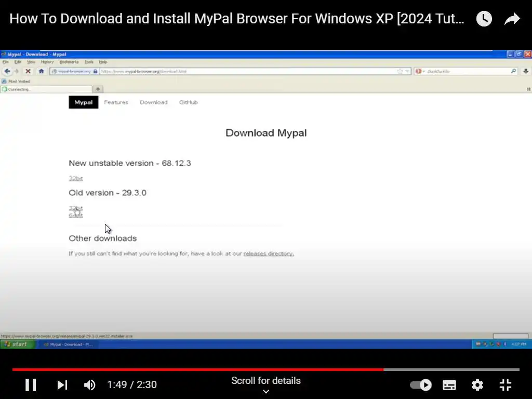Image resolution: width=532 pixels, height=399 pixels.
Task: Click the Mypal - Download taskbar item
Action: pyautogui.click(x=70, y=344)
